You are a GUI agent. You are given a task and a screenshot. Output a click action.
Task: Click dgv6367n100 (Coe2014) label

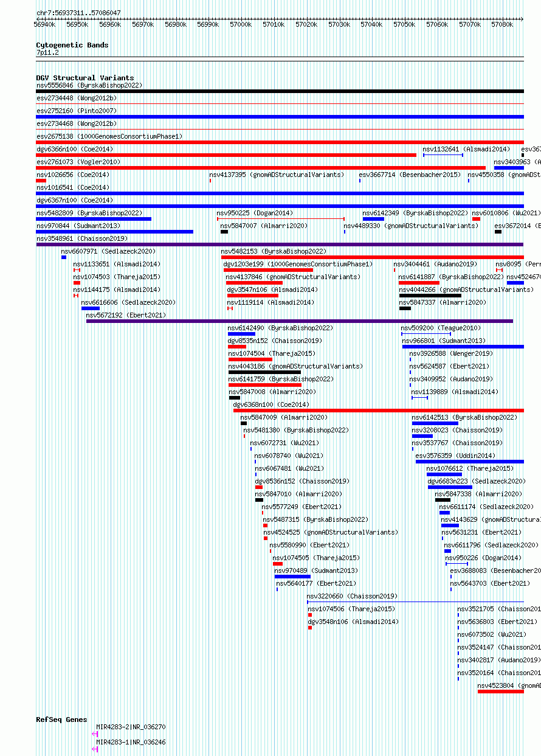click(74, 200)
